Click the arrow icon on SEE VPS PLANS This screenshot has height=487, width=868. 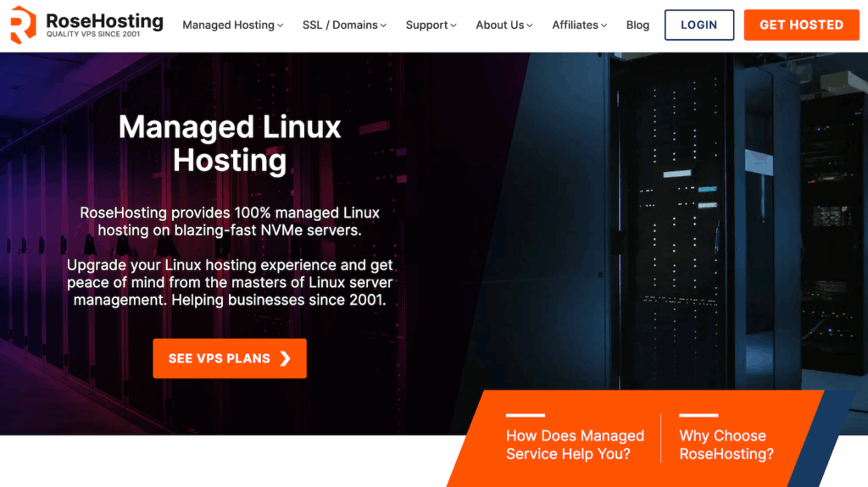pos(285,358)
